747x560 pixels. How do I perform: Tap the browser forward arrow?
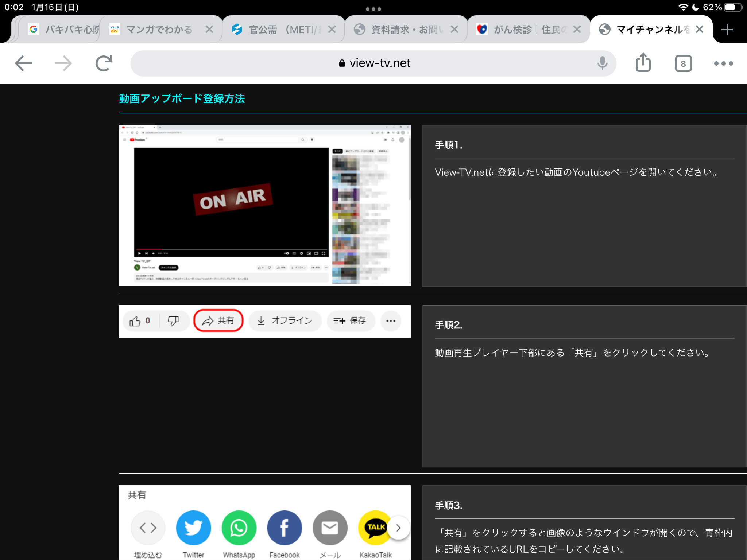(63, 63)
